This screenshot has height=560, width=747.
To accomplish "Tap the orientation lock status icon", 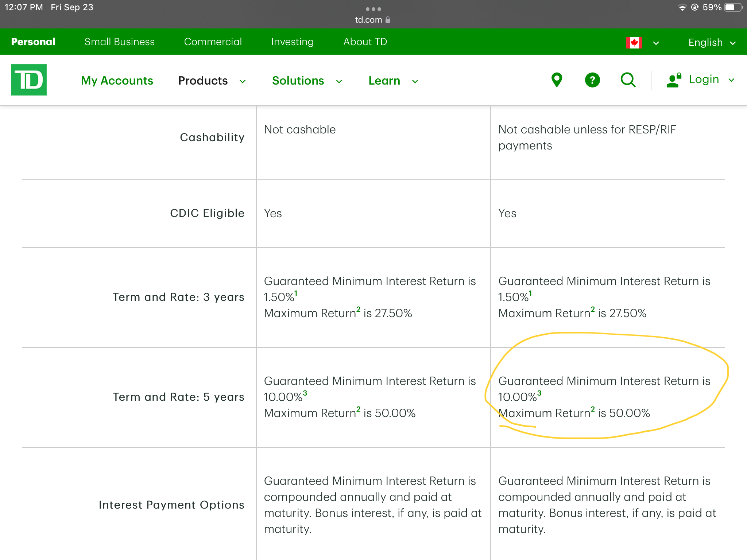I will pos(695,7).
